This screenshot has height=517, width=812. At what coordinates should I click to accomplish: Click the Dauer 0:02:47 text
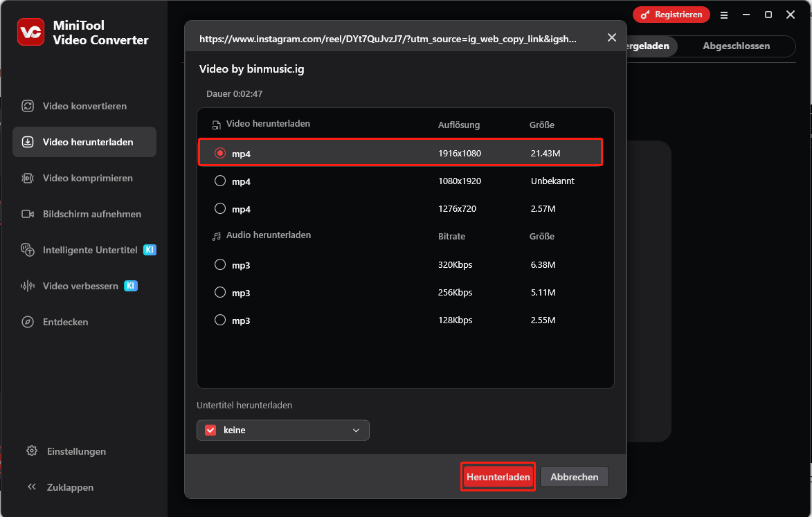(234, 93)
